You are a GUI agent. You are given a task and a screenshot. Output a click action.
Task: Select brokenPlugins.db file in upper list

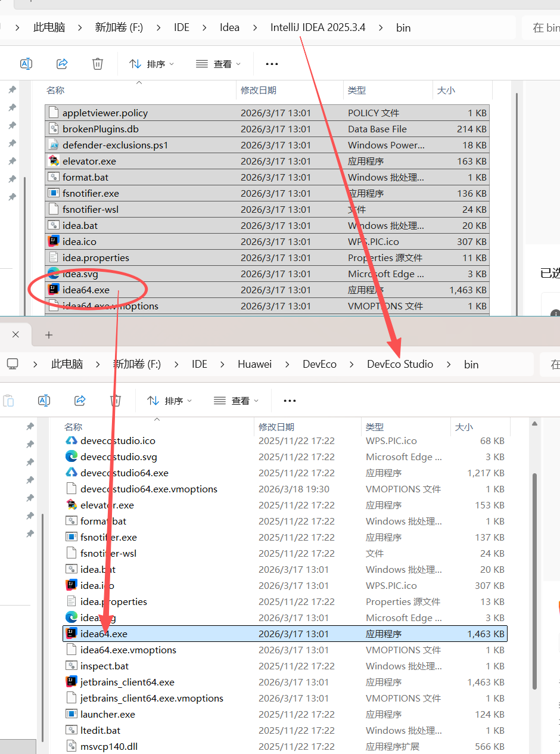[100, 129]
